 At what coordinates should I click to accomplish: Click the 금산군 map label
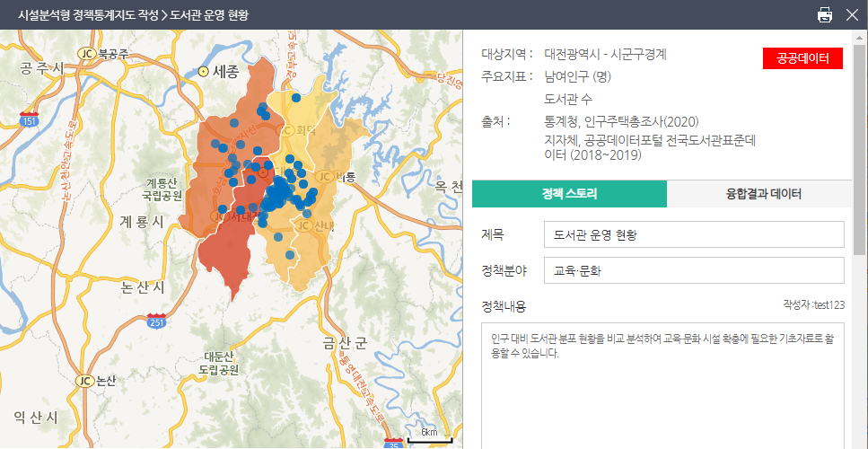[x=345, y=344]
